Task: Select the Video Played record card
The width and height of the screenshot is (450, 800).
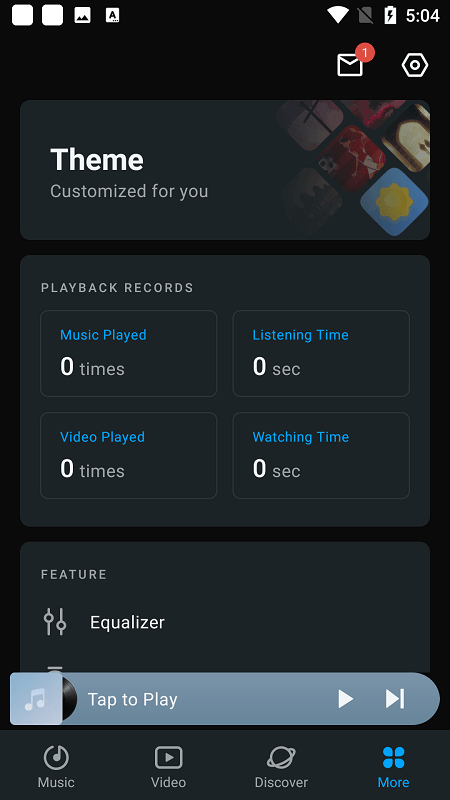Action: click(x=129, y=455)
